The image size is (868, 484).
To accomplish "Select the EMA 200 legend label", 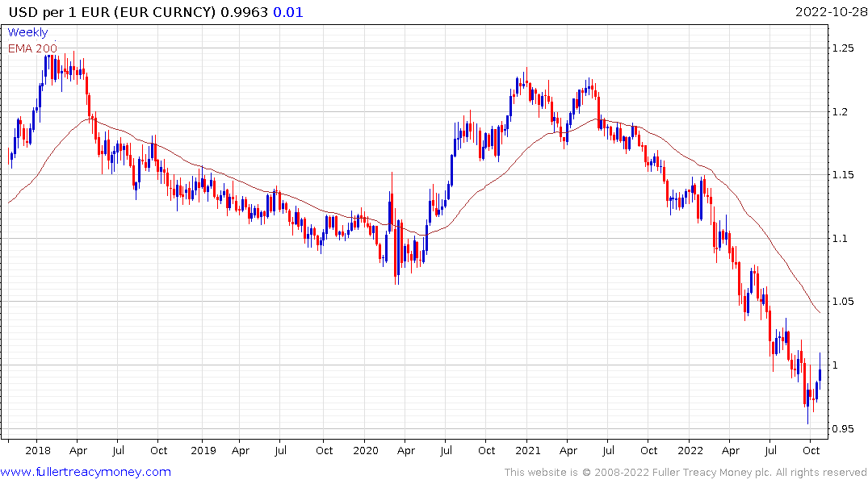I will click(32, 48).
